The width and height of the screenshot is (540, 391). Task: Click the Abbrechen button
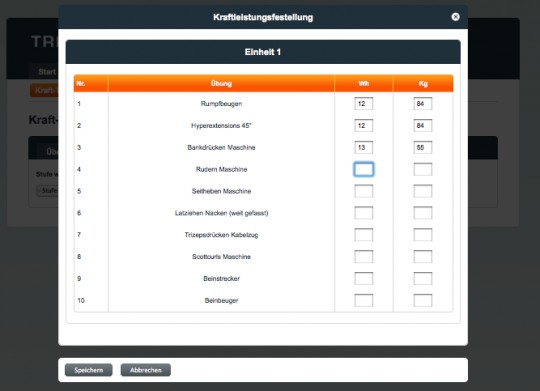click(145, 370)
